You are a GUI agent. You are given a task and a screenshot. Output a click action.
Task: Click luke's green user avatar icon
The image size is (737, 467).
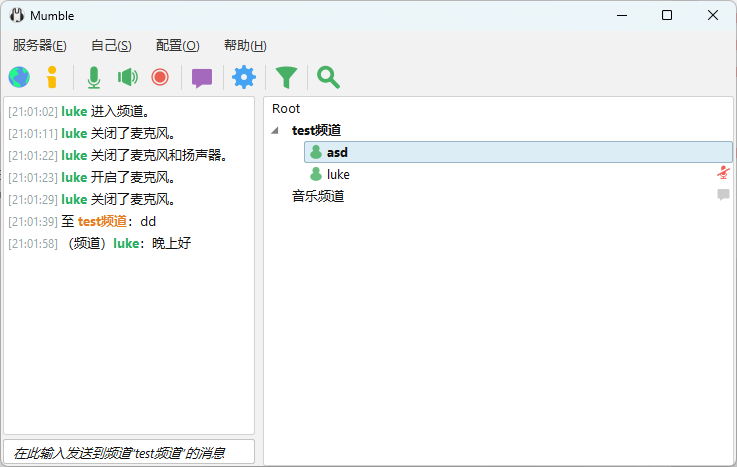316,174
